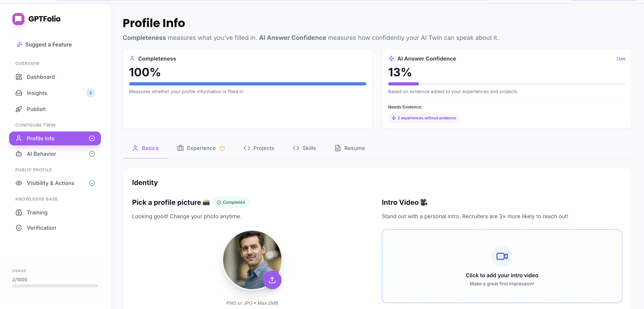Click the profile picture thumbnail
Image resolution: width=644 pixels, height=309 pixels.
250,258
